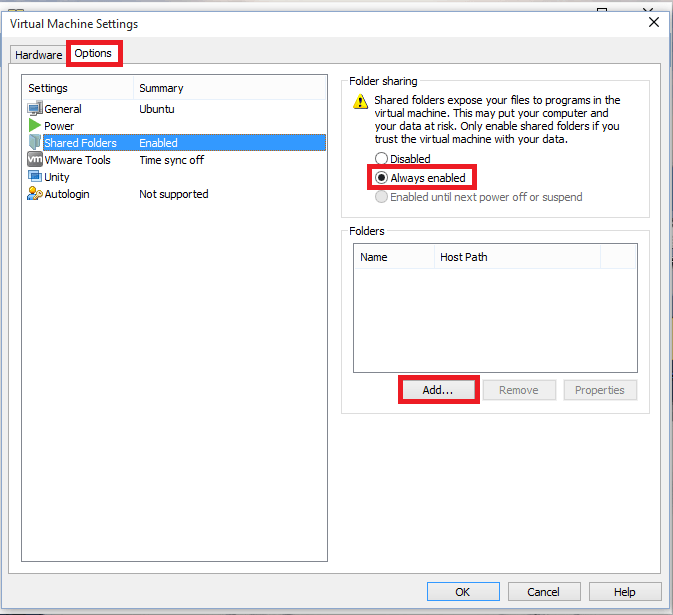Click the Shared Folders icon
This screenshot has width=673, height=615.
click(35, 143)
